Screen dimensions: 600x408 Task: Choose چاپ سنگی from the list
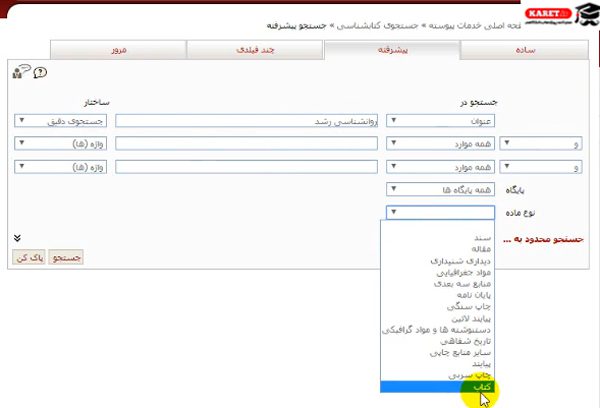(x=437, y=307)
